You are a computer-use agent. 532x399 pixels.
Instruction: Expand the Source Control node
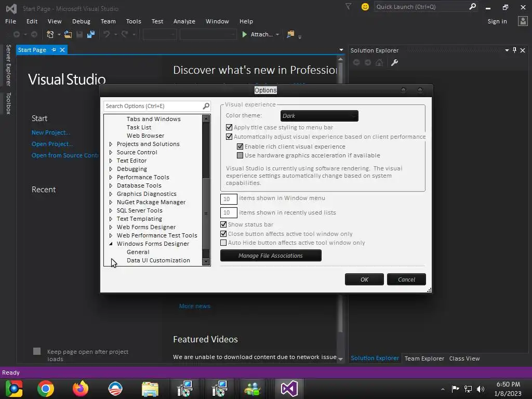[111, 152]
